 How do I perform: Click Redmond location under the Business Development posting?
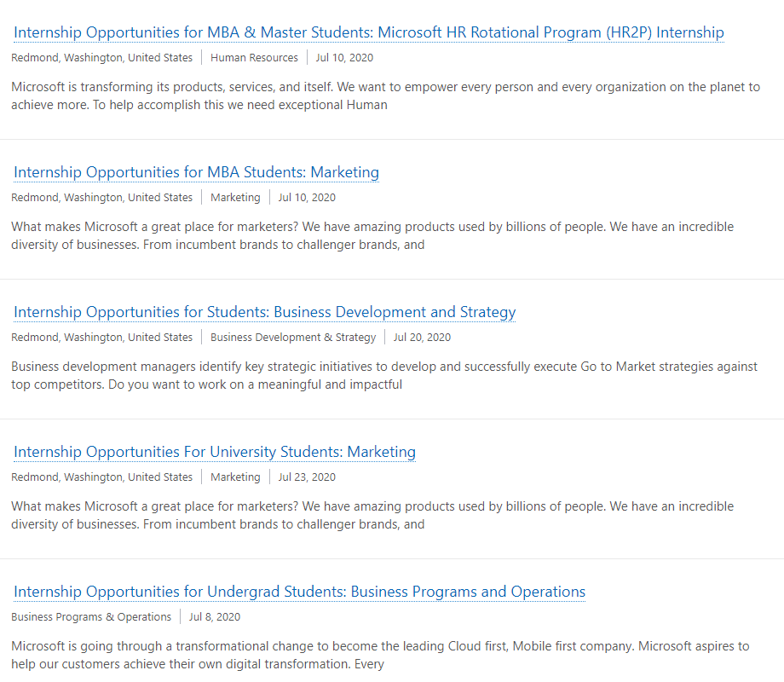tap(101, 338)
